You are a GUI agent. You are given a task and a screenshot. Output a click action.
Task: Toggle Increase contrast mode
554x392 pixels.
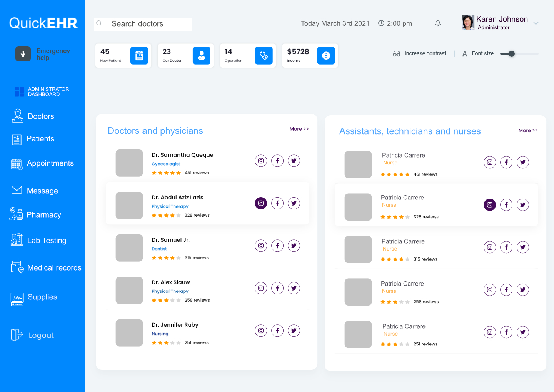click(420, 54)
